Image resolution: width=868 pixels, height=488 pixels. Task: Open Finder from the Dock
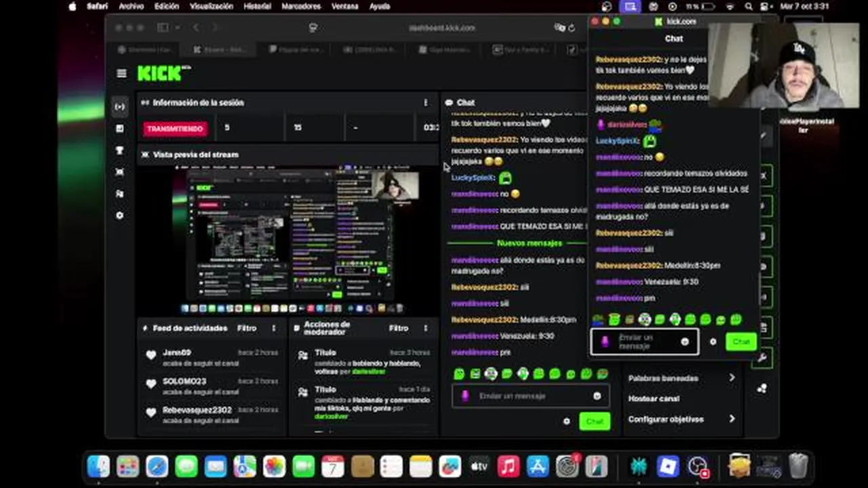(98, 466)
